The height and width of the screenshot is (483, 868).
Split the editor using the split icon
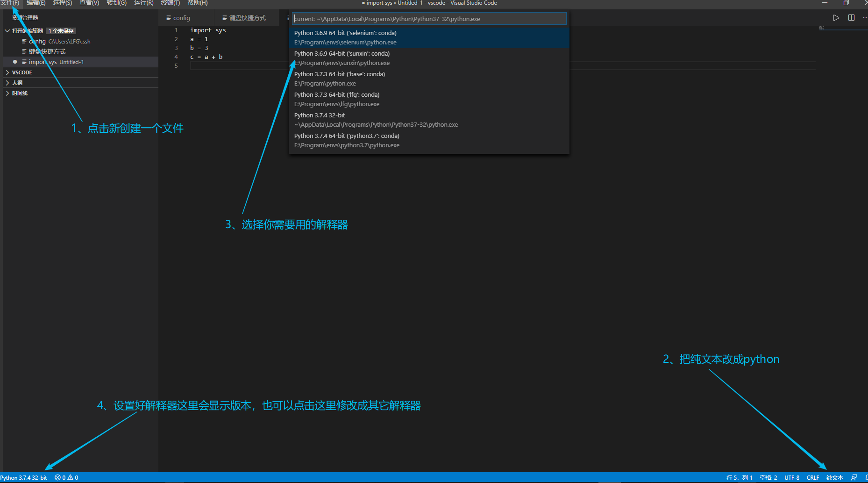(850, 18)
